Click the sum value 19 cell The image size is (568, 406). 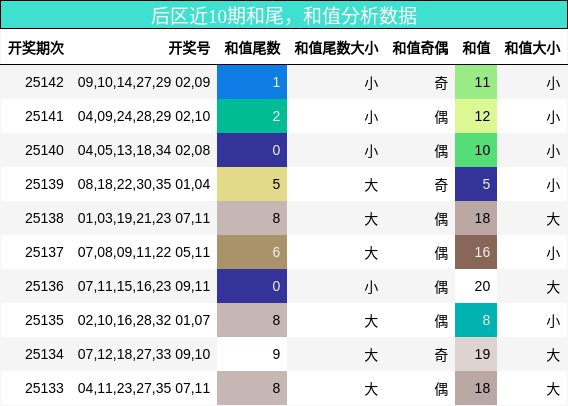pyautogui.click(x=476, y=354)
